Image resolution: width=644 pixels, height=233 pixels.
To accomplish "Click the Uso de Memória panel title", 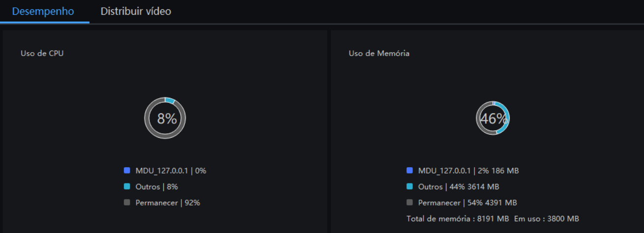I will click(x=379, y=54).
